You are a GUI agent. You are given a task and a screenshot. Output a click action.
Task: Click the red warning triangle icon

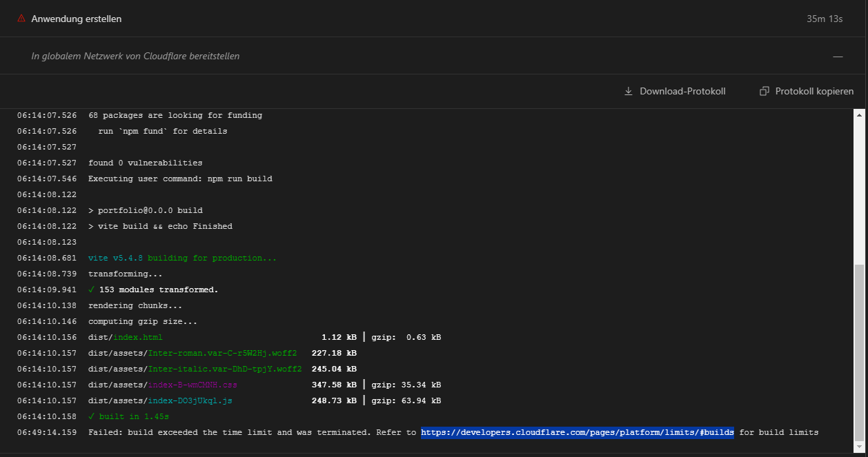point(22,19)
